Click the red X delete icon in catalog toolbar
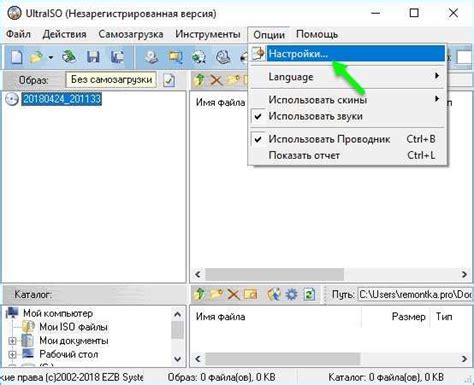 point(233,294)
